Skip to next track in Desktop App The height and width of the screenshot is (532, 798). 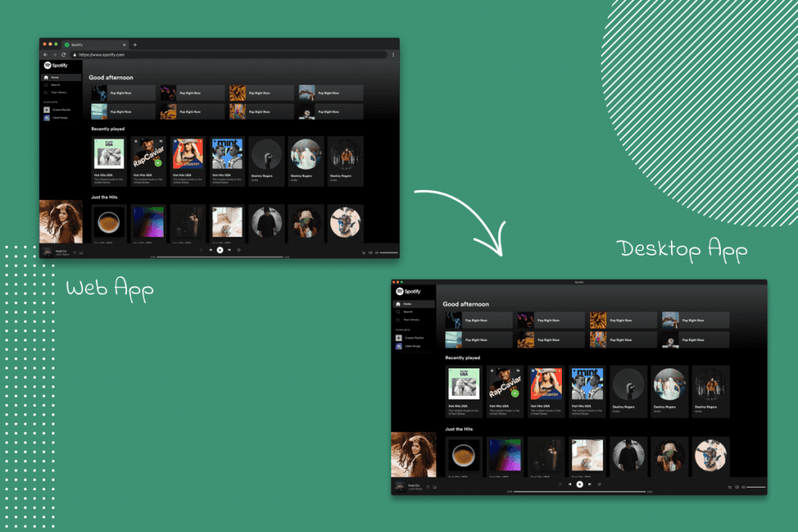590,484
